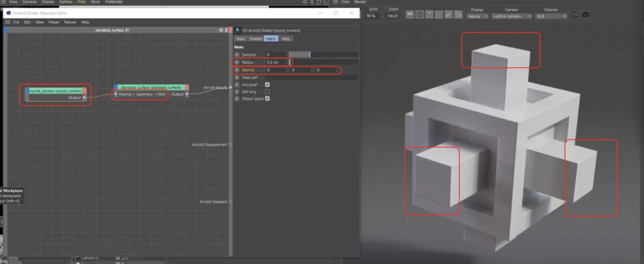Click the icon just left of the Tx icon
Viewport: 644px width, 264px height.
click(x=449, y=14)
